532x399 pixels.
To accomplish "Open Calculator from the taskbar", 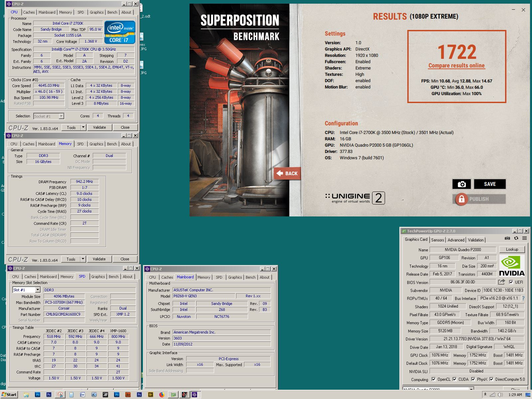I will (x=71, y=395).
